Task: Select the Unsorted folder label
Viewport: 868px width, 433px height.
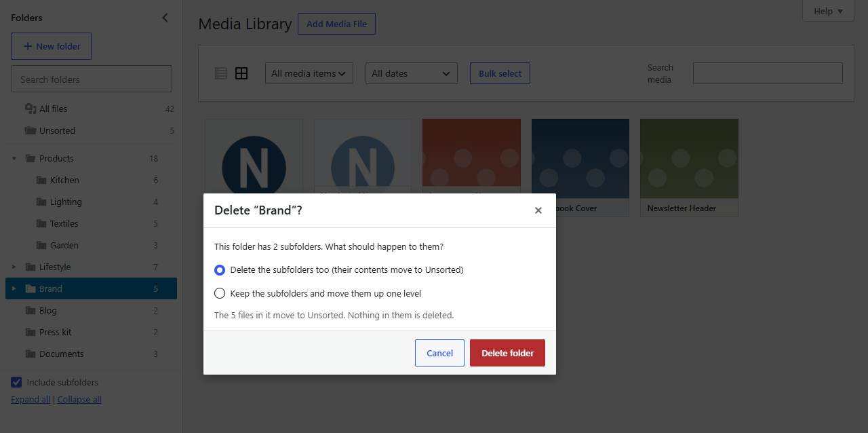Action: coord(57,130)
